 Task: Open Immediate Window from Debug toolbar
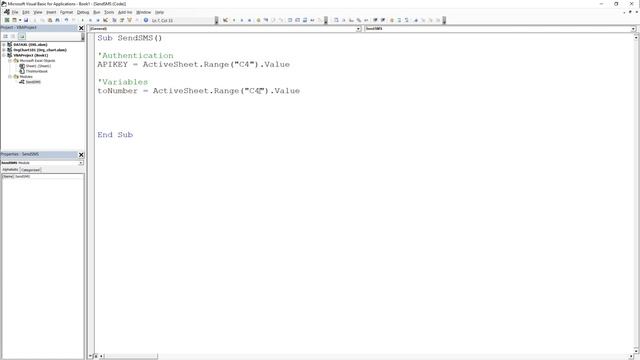click(298, 20)
